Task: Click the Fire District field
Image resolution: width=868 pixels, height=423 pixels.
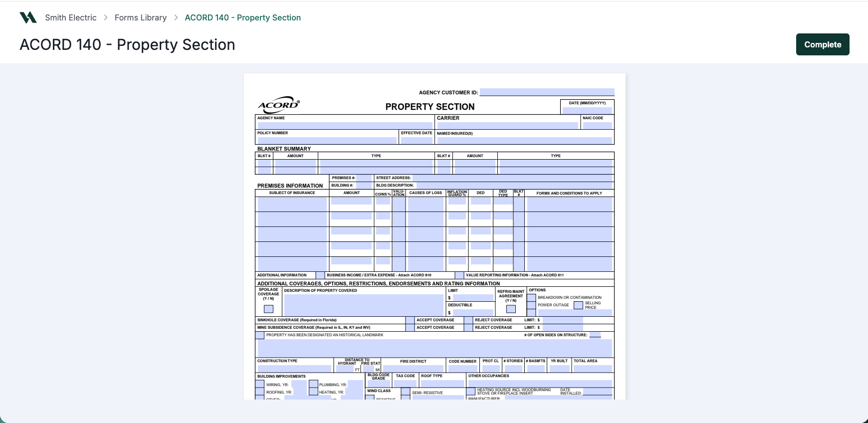Action: pyautogui.click(x=413, y=369)
